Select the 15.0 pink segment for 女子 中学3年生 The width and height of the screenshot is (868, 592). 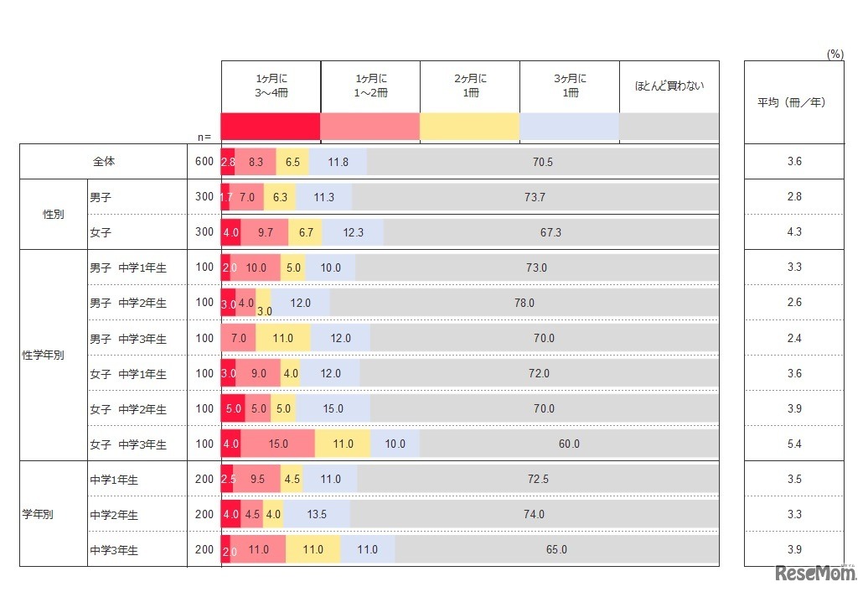(277, 444)
